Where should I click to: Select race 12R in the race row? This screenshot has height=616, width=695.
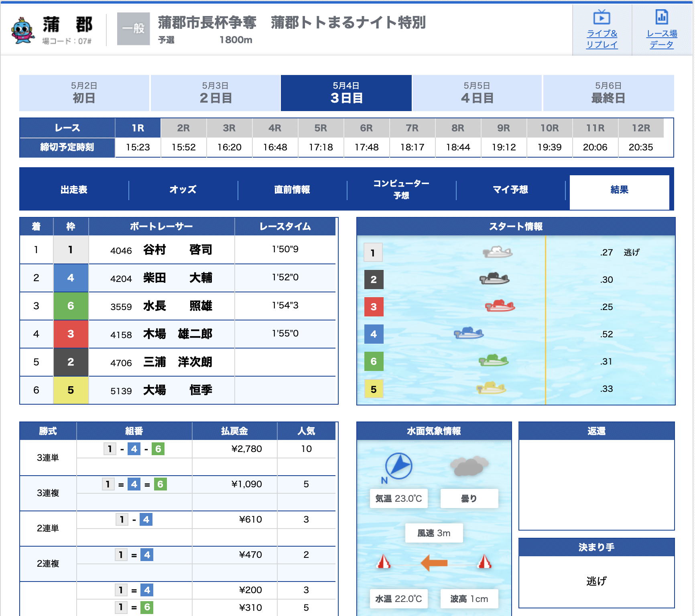(x=640, y=128)
